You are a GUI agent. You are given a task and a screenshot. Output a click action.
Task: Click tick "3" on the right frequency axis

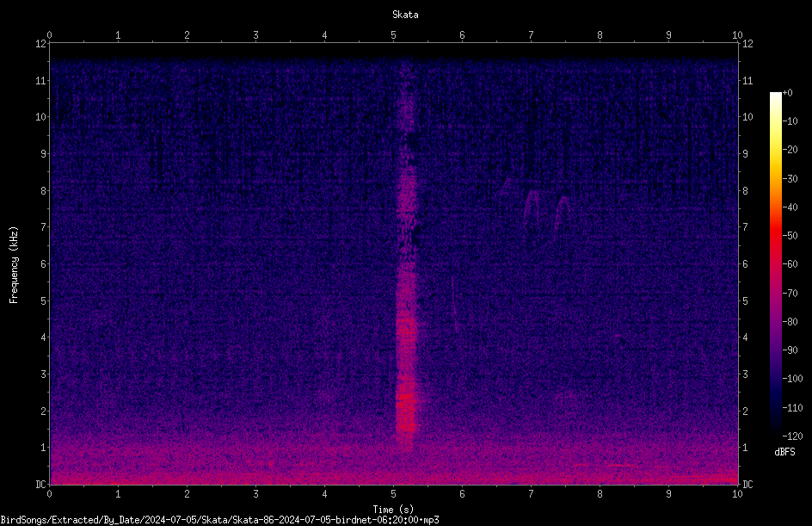point(745,374)
